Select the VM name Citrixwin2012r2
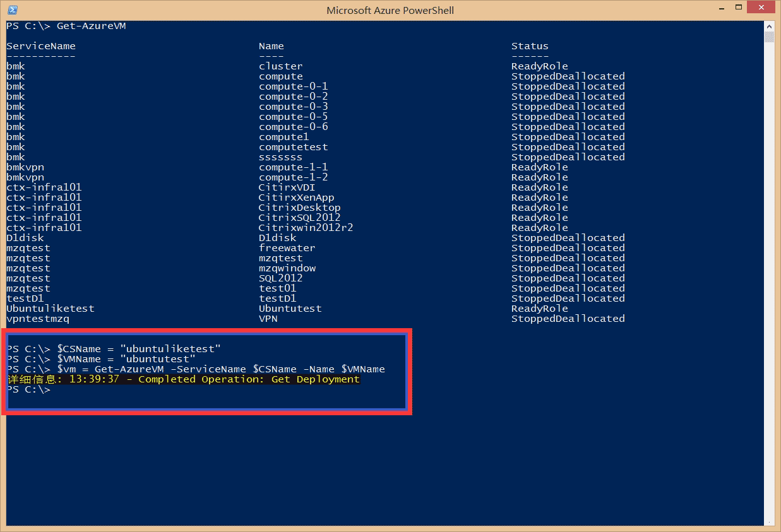781x532 pixels. pyautogui.click(x=306, y=228)
